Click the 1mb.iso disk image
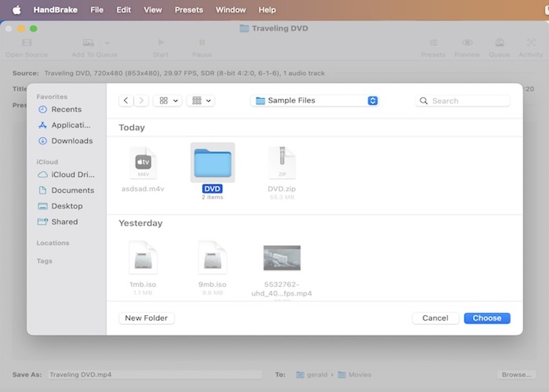 point(143,258)
